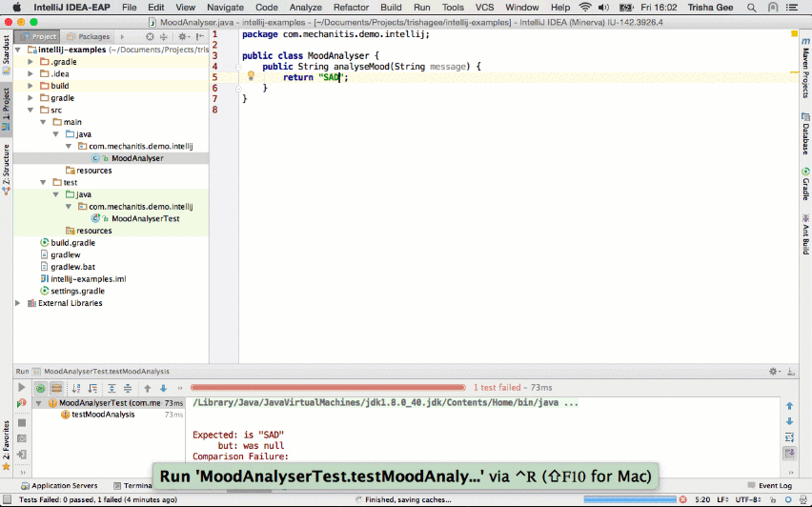Collapse MoodAnalyserTest in test results

[39, 403]
